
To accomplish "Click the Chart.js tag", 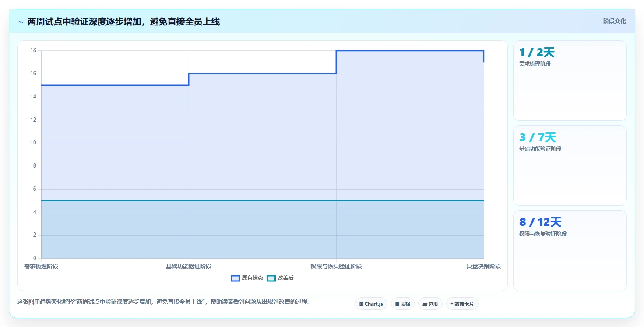I will coord(371,304).
